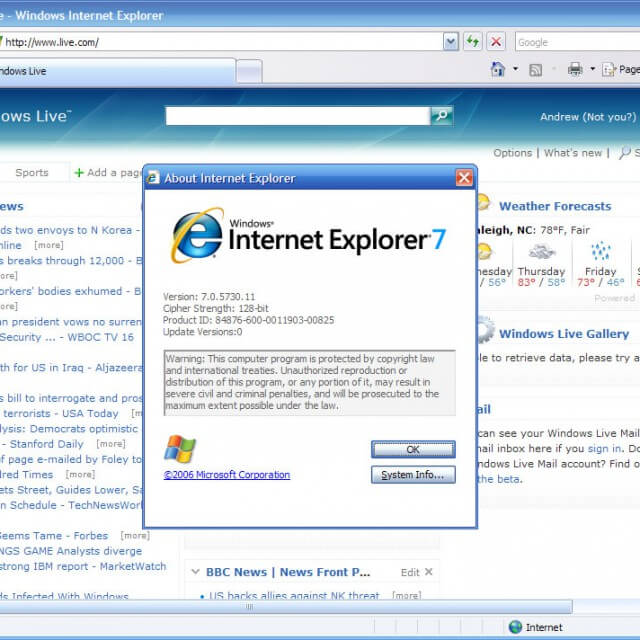Open the BBC News | News Front P... title

pyautogui.click(x=288, y=572)
